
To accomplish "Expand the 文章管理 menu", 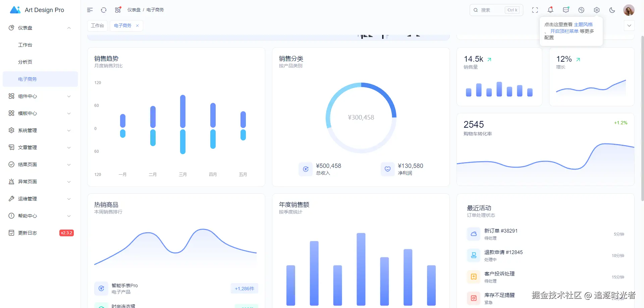I will tap(40, 147).
